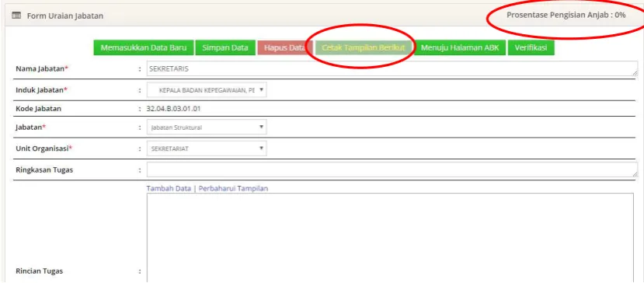644x283 pixels.
Task: Click the Form Uraian Jabatan header icon
Action: [x=16, y=16]
